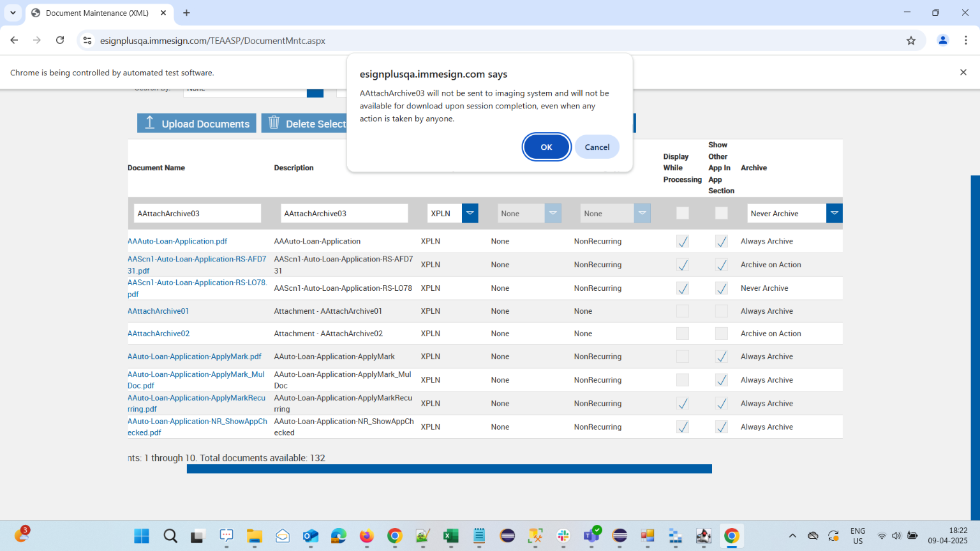Toggle Display While Processing for AAAuto-Loan-Application.pdf
Screen dimensions: 980x551
click(683, 241)
